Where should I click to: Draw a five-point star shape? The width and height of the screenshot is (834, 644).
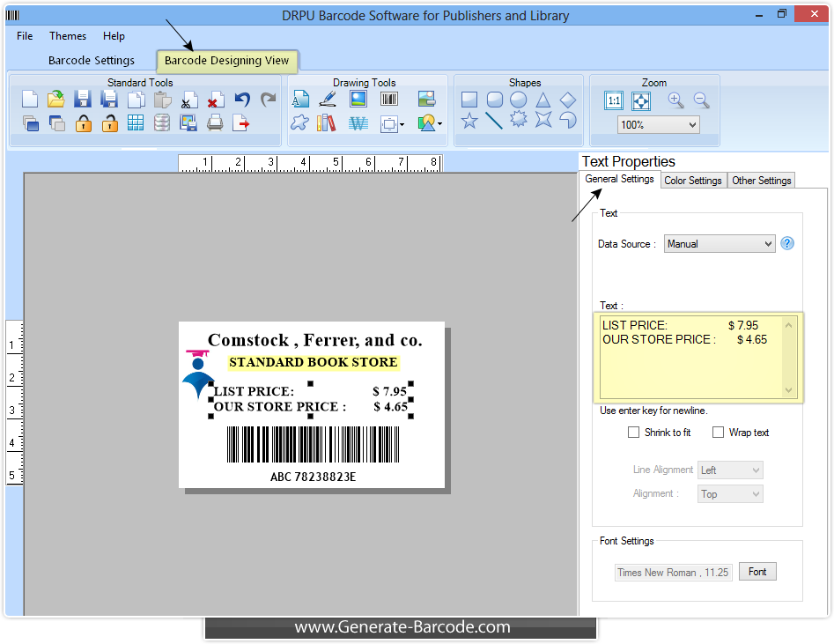[469, 121]
